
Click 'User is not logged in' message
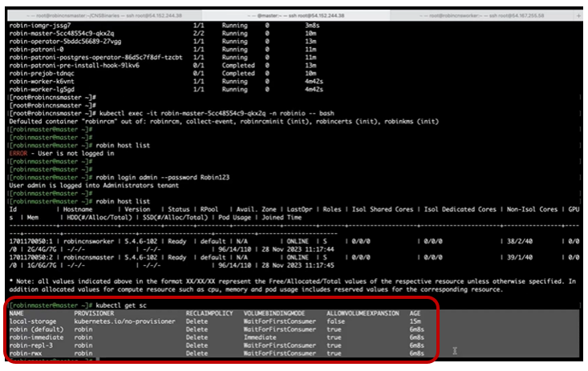tap(76, 153)
